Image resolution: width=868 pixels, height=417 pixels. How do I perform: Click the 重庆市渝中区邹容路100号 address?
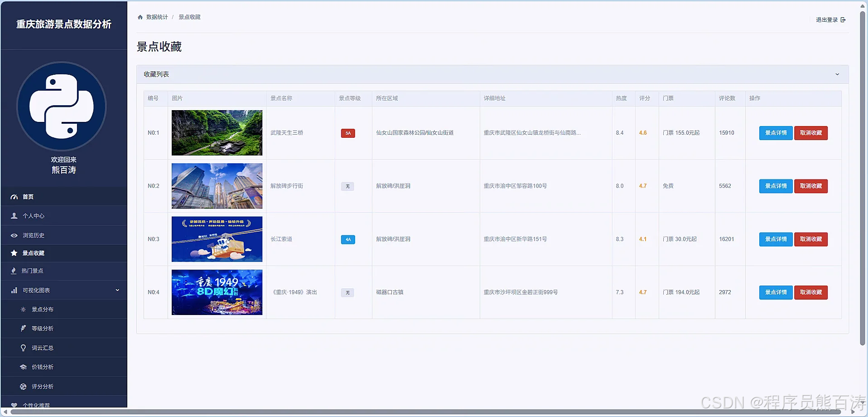point(515,186)
